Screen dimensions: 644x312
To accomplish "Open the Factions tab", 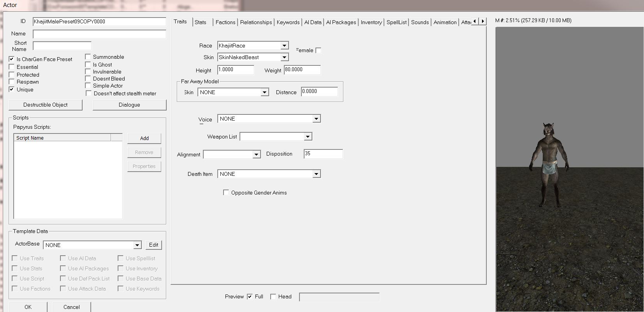I will click(x=225, y=22).
